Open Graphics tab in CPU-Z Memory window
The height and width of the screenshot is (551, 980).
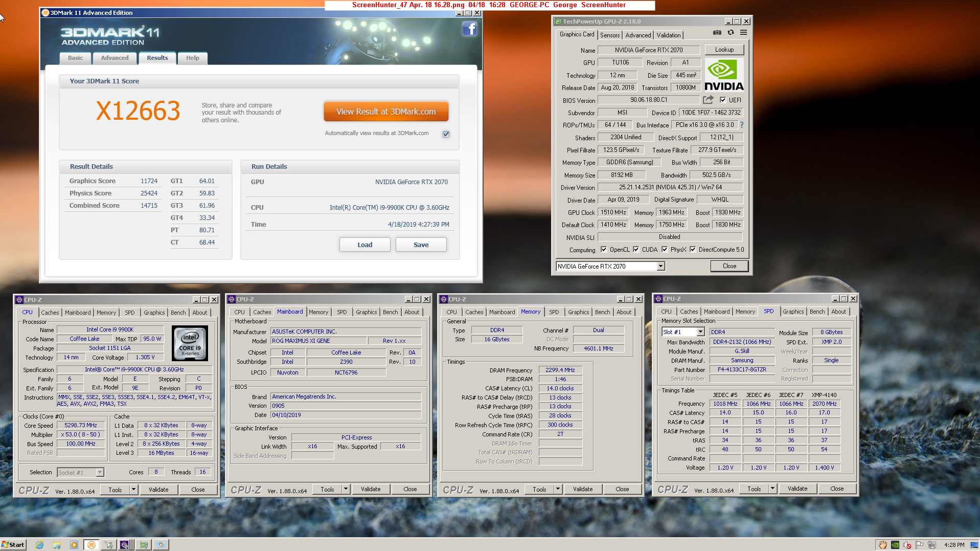(578, 312)
